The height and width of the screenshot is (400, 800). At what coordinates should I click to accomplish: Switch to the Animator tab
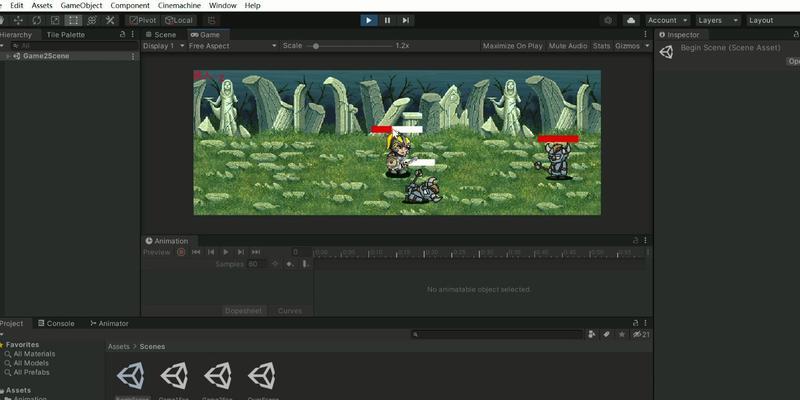(x=110, y=323)
